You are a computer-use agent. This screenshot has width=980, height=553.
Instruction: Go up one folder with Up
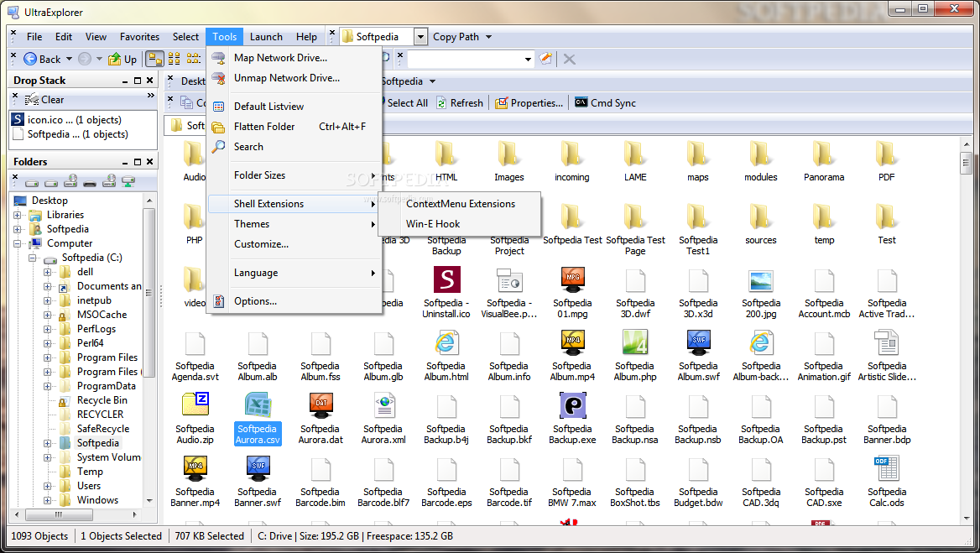[x=122, y=59]
